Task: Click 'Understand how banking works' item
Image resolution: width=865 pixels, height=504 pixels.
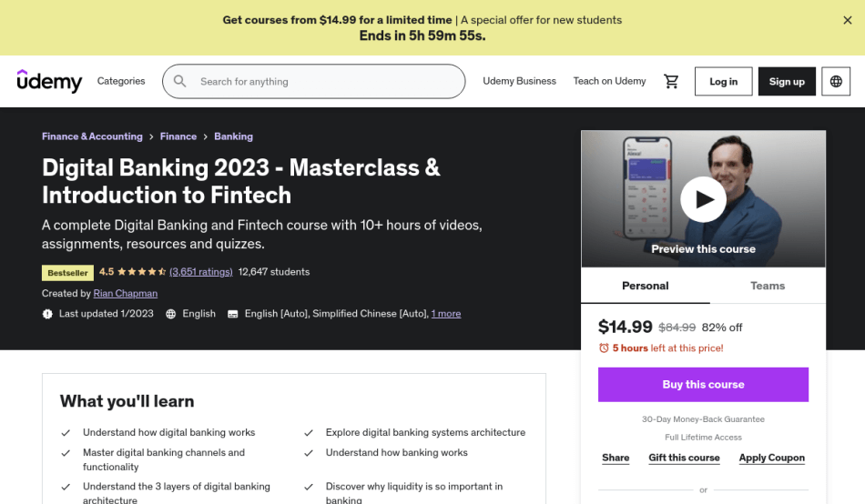Action: click(x=397, y=452)
